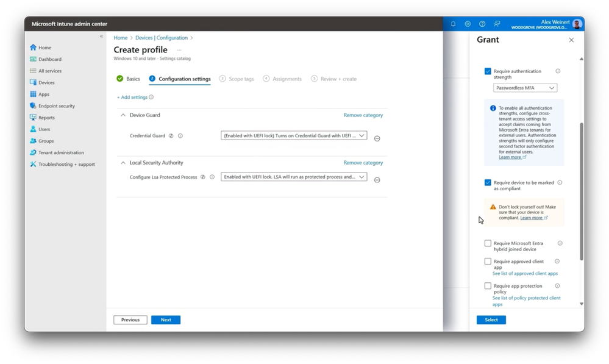This screenshot has height=364, width=609.
Task: Open All services in sidebar
Action: coord(50,71)
